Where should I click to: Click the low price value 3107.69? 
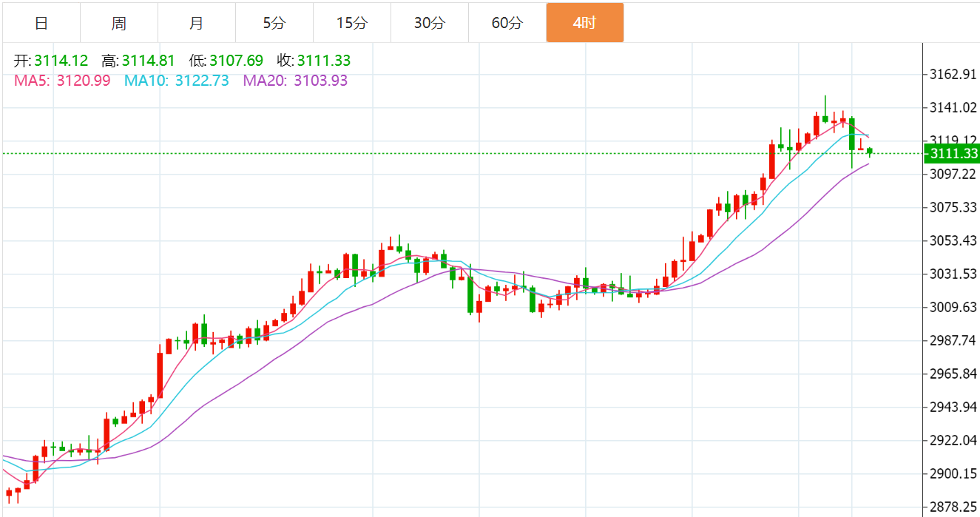point(236,61)
